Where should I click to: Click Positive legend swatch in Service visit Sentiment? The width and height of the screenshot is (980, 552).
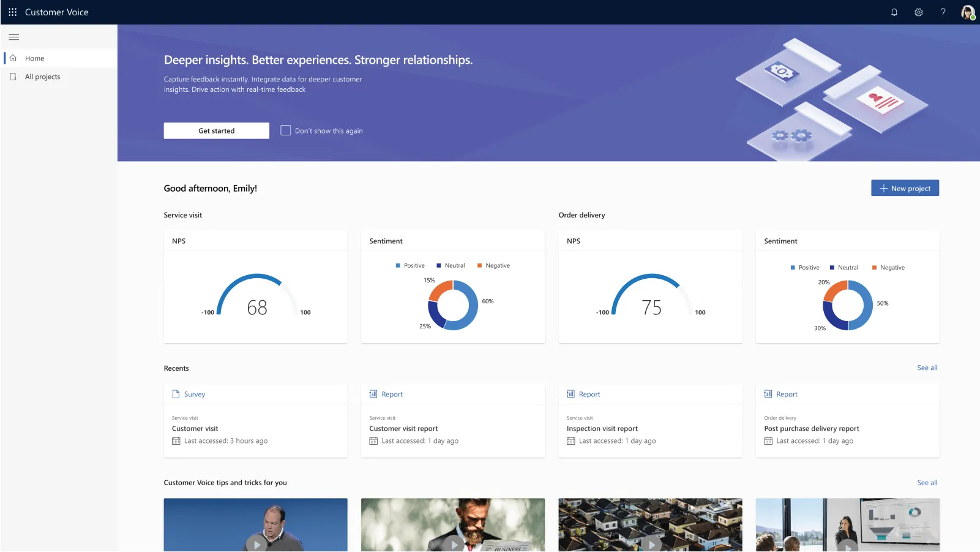click(x=398, y=266)
